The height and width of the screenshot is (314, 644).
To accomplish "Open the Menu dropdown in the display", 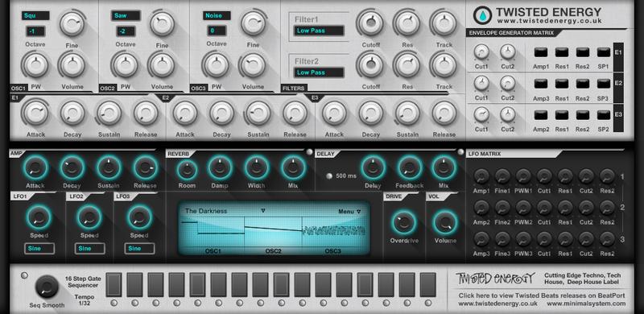I will (349, 211).
